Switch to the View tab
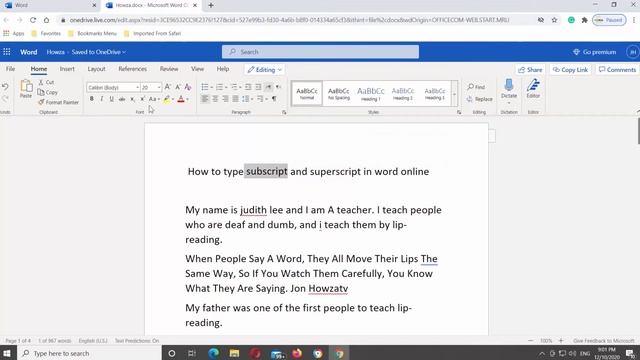Viewport: 640px width, 360px height. coord(197,69)
